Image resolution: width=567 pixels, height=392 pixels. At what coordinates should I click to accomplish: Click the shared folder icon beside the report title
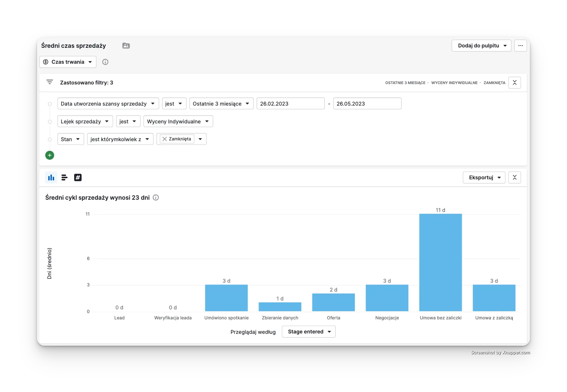click(126, 46)
